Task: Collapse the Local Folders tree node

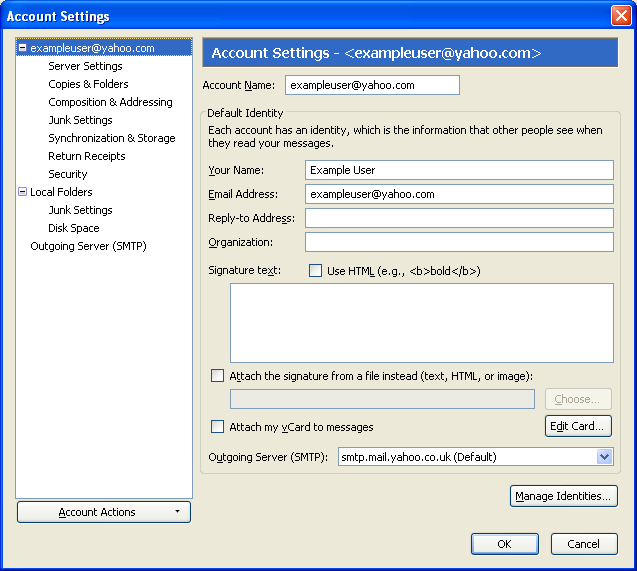Action: click(x=23, y=192)
